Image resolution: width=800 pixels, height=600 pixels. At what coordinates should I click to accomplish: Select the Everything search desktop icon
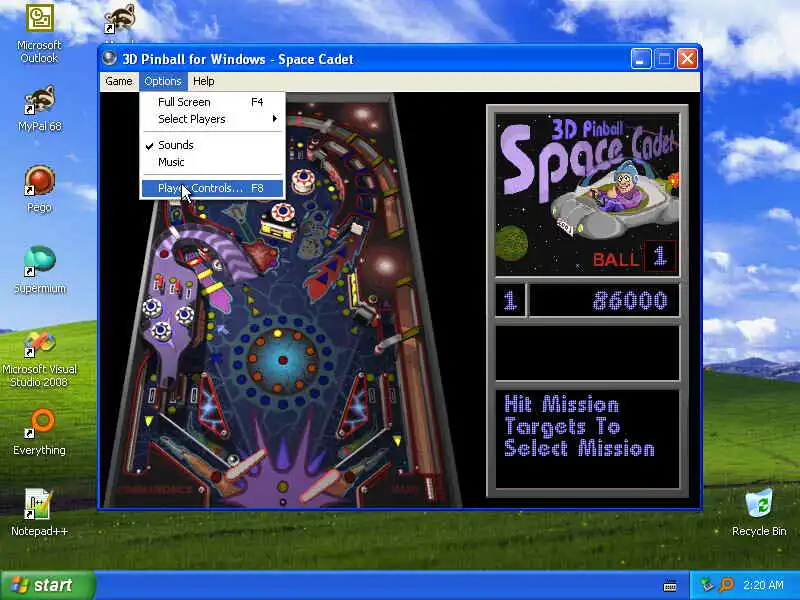coord(39,432)
